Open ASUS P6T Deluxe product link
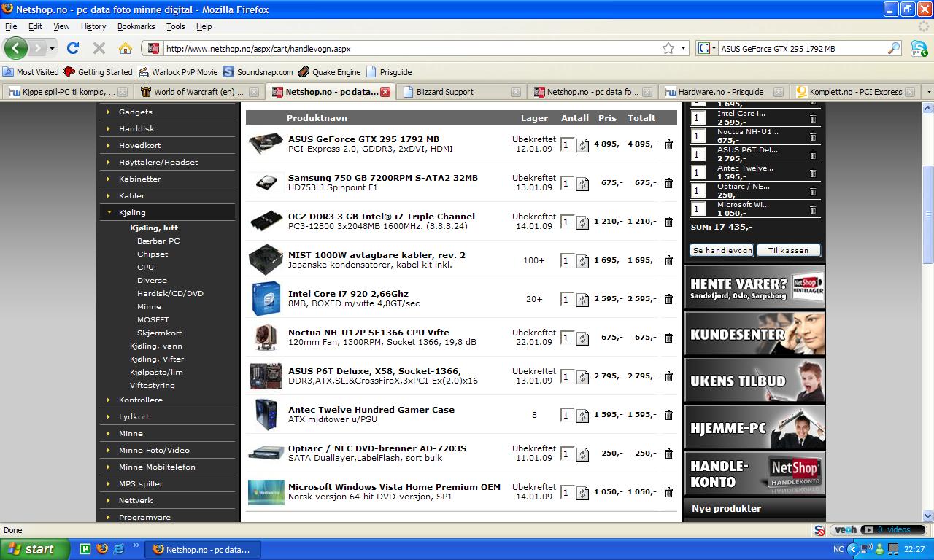934x560 pixels. coord(374,371)
